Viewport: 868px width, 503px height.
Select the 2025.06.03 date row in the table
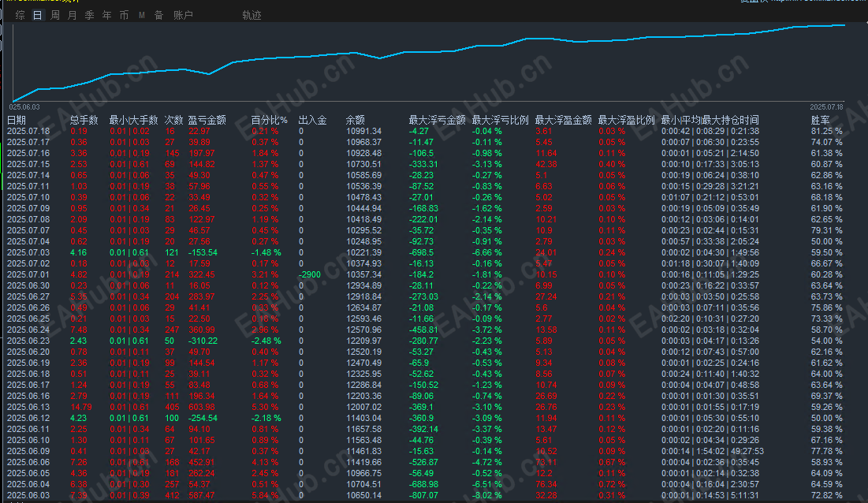pyautogui.click(x=28, y=495)
